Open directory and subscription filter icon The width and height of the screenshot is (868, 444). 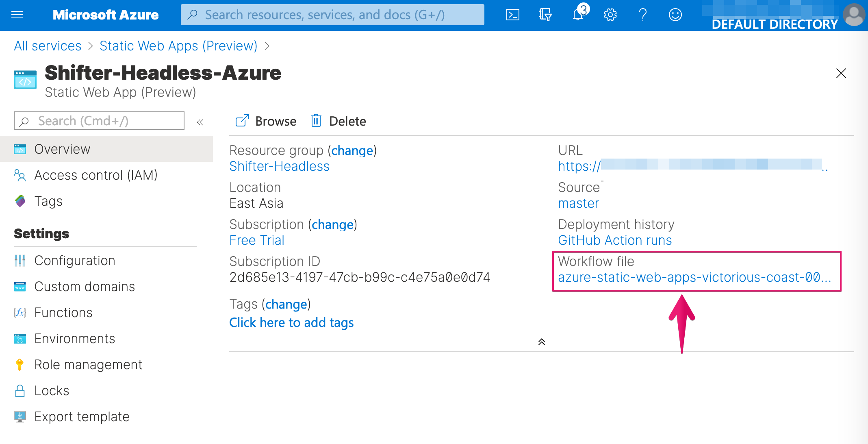[x=545, y=15]
